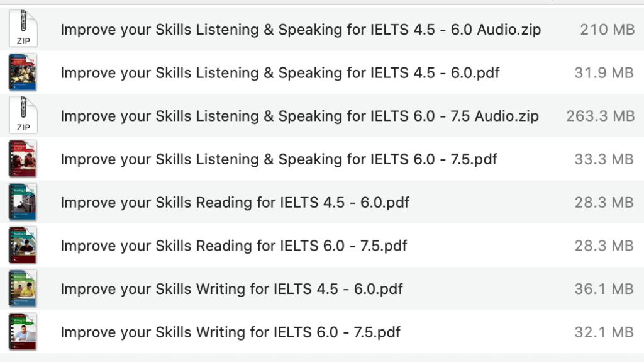This screenshot has height=362, width=644.
Task: Open Listening & Speaking for IELTS 6.0 - 7.5.pdf
Action: click(279, 159)
